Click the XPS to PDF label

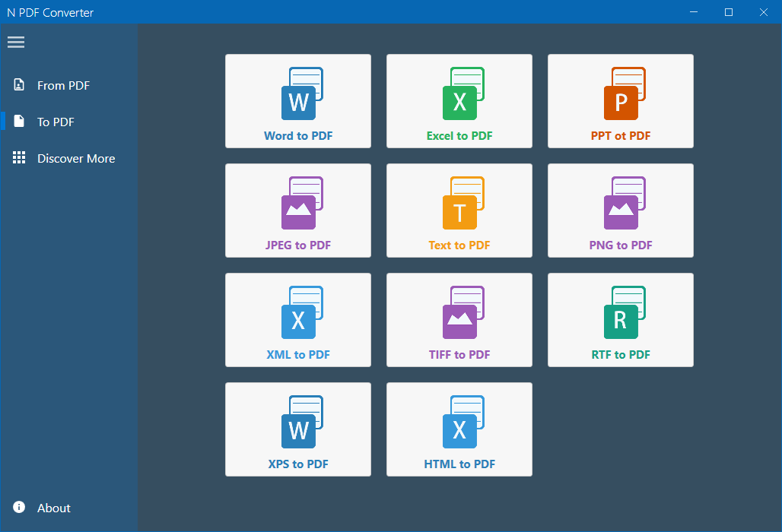[x=298, y=464]
